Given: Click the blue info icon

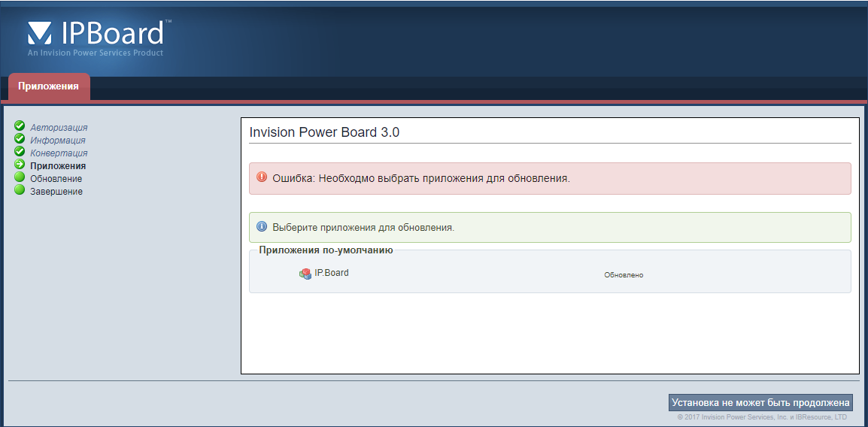Looking at the screenshot, I should coord(262,227).
